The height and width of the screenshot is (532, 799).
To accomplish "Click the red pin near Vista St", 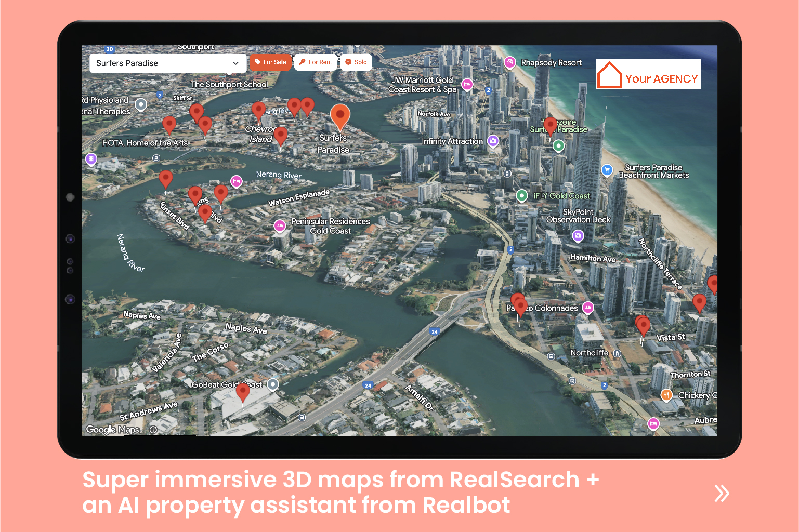I will [x=644, y=326].
